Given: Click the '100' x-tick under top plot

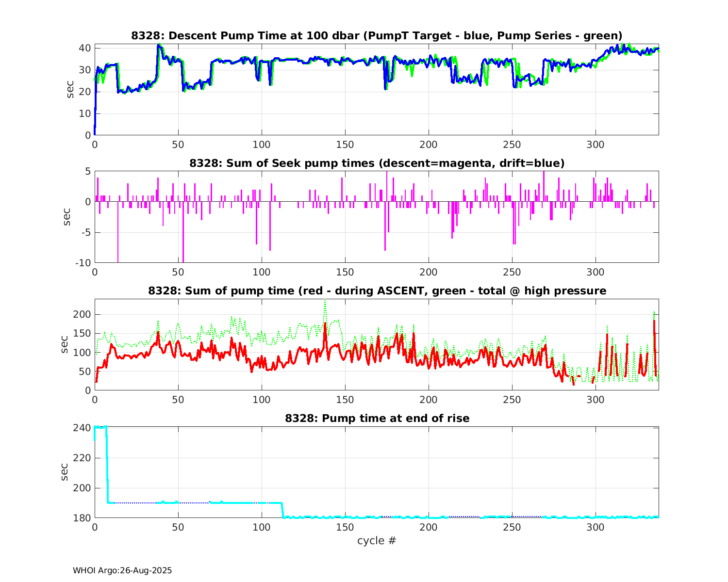Looking at the screenshot, I should point(262,144).
